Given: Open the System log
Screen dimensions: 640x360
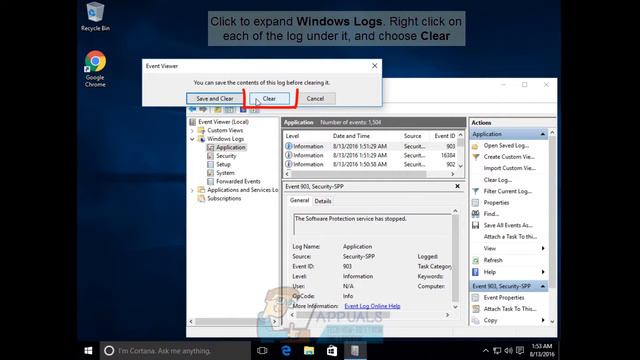Looking at the screenshot, I should [x=225, y=173].
